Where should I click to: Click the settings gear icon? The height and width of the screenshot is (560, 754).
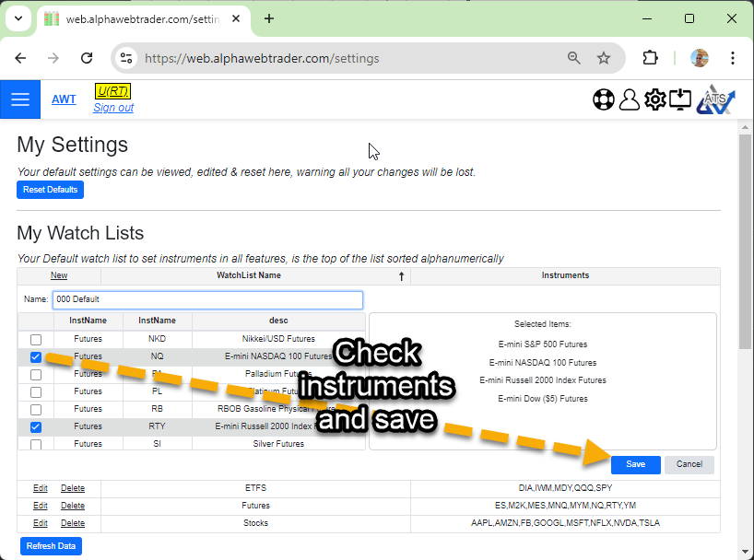click(x=654, y=99)
